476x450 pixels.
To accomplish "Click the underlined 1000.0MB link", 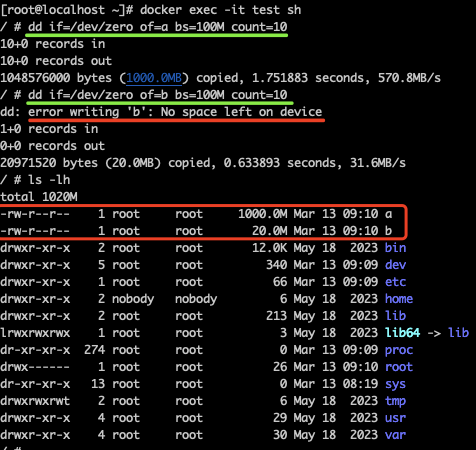I will coord(154,78).
